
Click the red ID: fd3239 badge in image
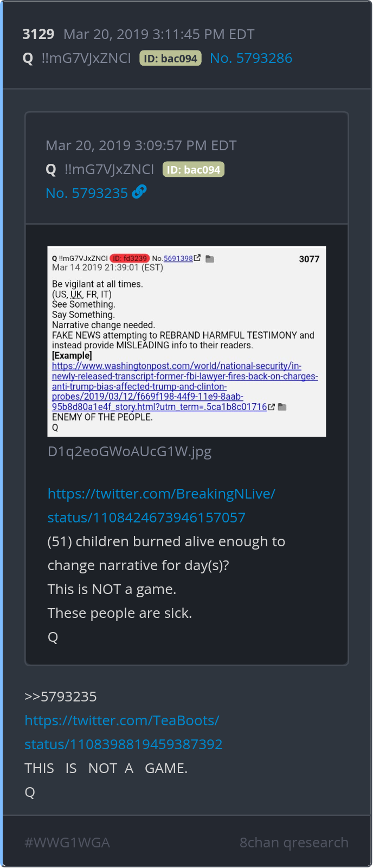coord(130,258)
